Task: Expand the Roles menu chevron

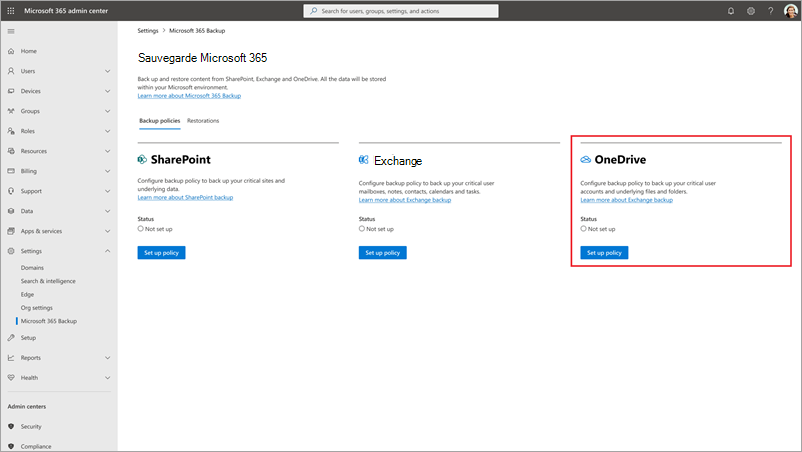Action: point(107,131)
